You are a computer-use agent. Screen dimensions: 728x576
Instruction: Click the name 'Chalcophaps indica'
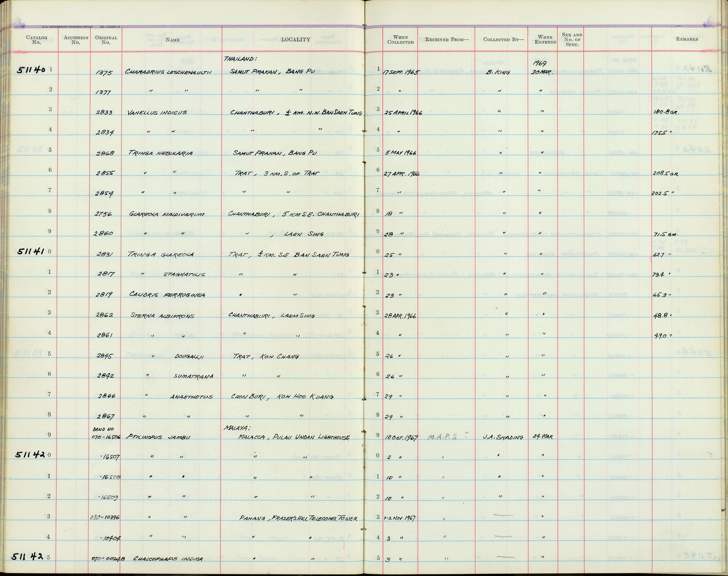[x=168, y=559]
